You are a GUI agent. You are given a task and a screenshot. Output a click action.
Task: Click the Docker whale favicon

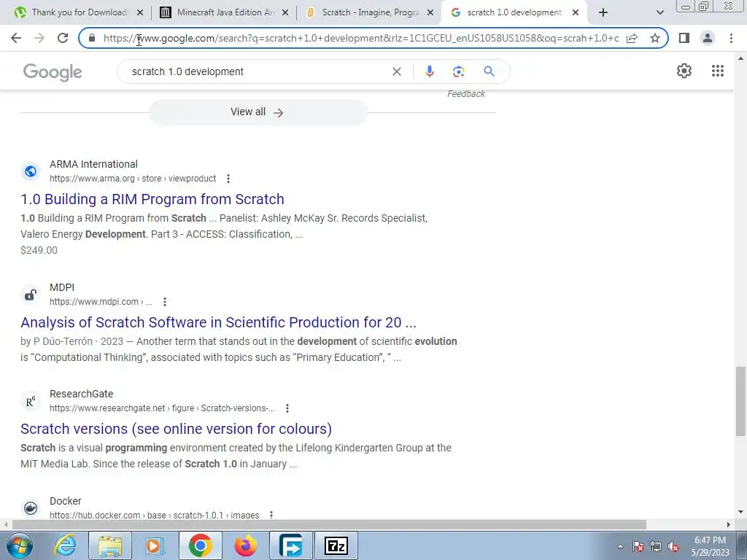31,507
